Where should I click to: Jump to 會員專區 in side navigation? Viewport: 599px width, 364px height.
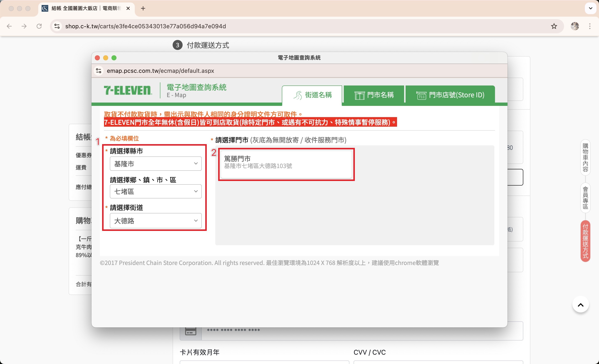tap(585, 198)
